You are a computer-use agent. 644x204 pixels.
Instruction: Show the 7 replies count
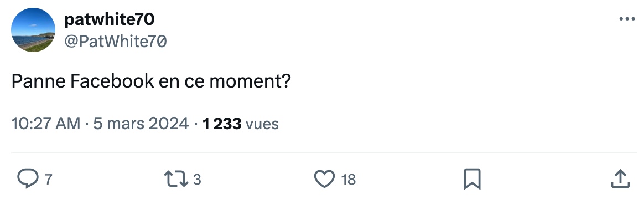coord(49,180)
